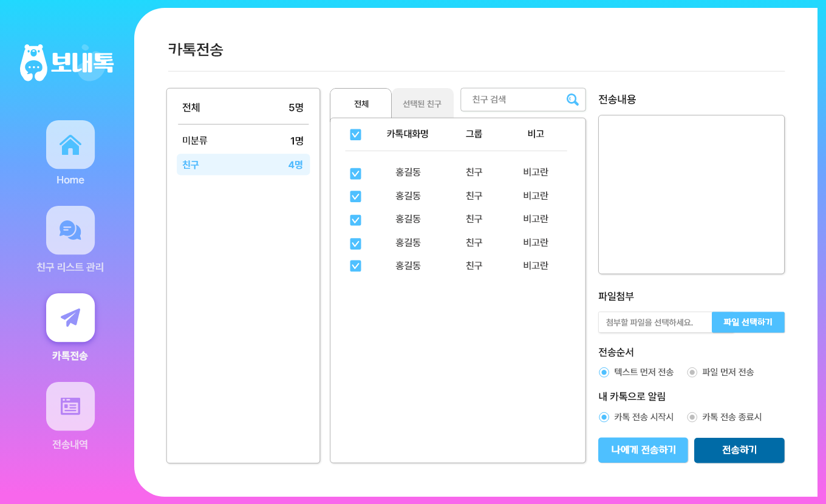Screen dimensions: 826x504
Task: Select the 미분류 group showing 1명
Action: (x=243, y=140)
